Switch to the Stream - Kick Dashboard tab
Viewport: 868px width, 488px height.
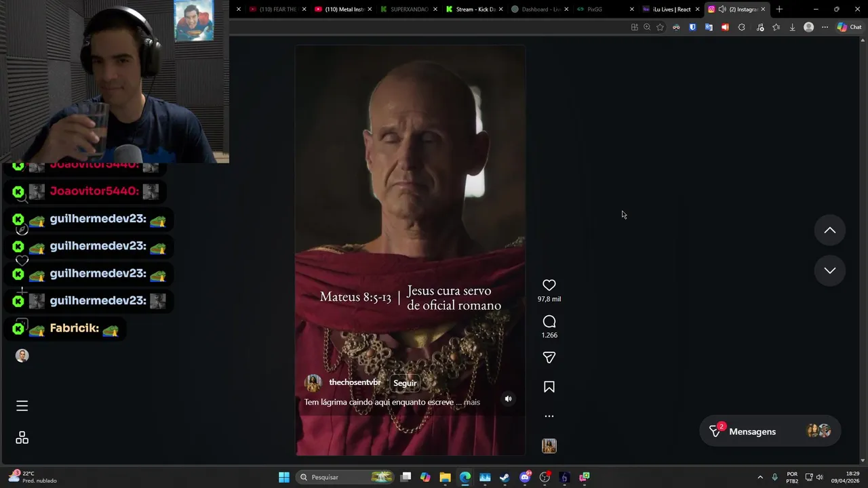(475, 9)
